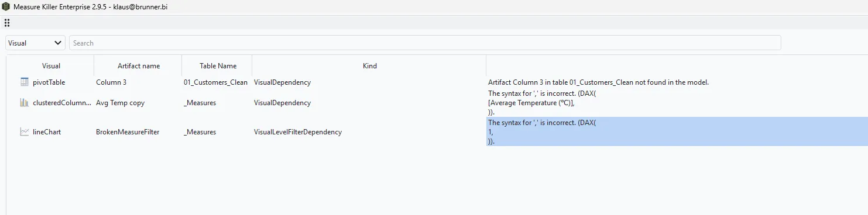This screenshot has width=868, height=215.
Task: Click VisualDependency cell in Avg Temp copy row
Action: [282, 103]
